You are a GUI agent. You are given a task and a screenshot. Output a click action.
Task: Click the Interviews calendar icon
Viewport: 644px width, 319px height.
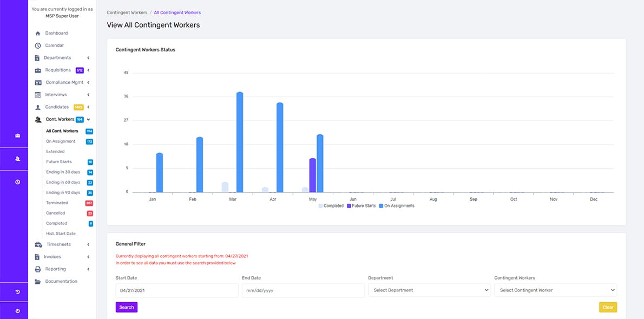click(38, 95)
